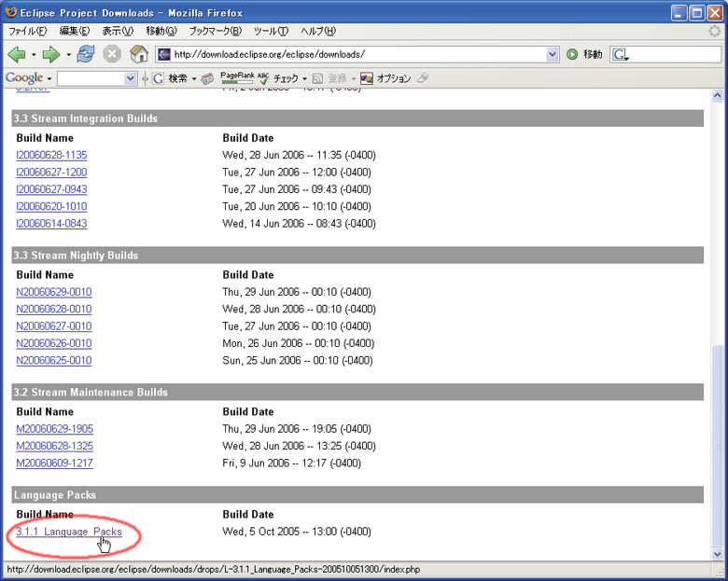Open the 登録 dropdown arrow

[x=354, y=79]
